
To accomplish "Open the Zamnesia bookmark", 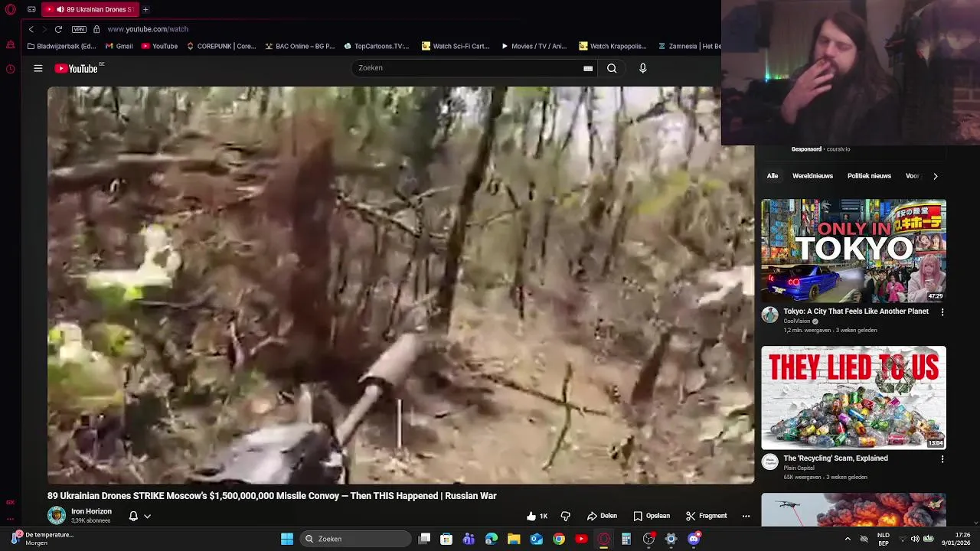I will pyautogui.click(x=689, y=46).
